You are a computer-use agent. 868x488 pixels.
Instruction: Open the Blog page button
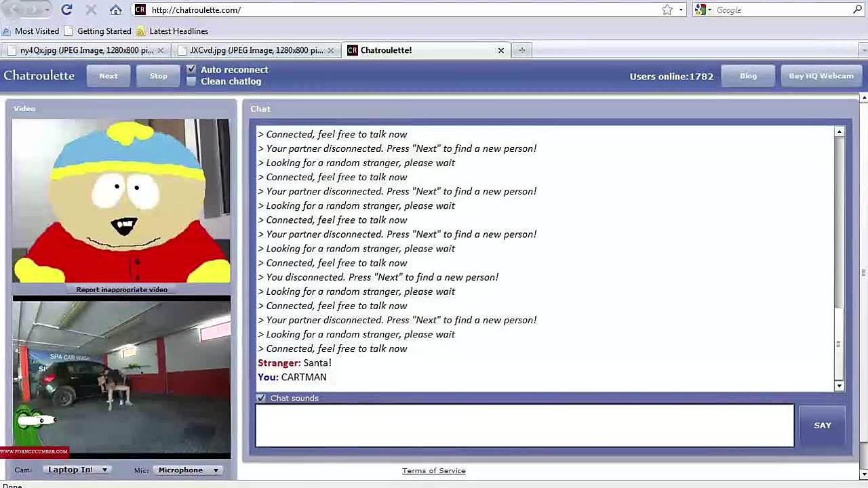(748, 76)
